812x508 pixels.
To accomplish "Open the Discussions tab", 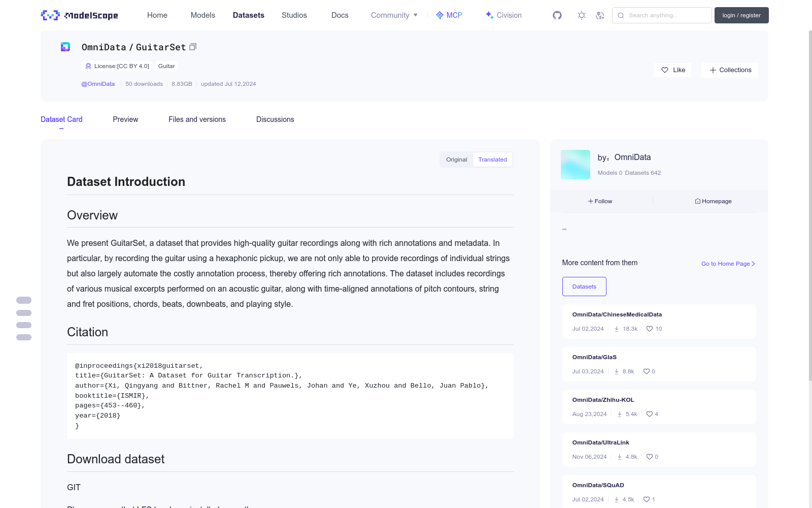I will pos(275,119).
